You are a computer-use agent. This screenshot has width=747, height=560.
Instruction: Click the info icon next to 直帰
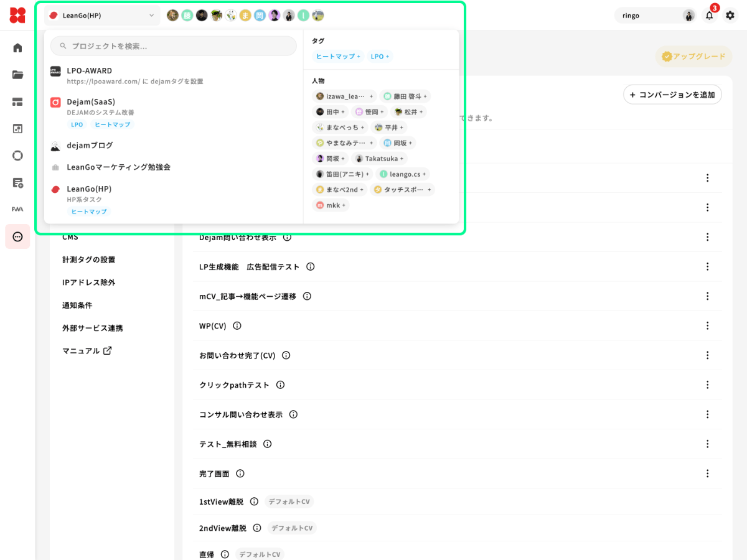[x=225, y=554]
